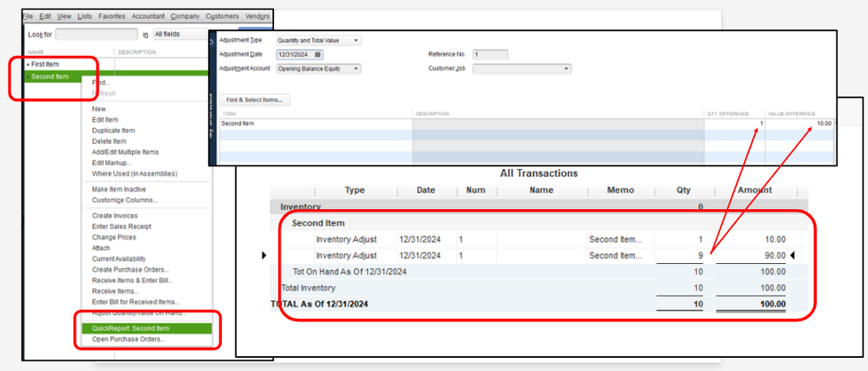Click the Name column header in report
868x371 pixels.
pos(541,190)
